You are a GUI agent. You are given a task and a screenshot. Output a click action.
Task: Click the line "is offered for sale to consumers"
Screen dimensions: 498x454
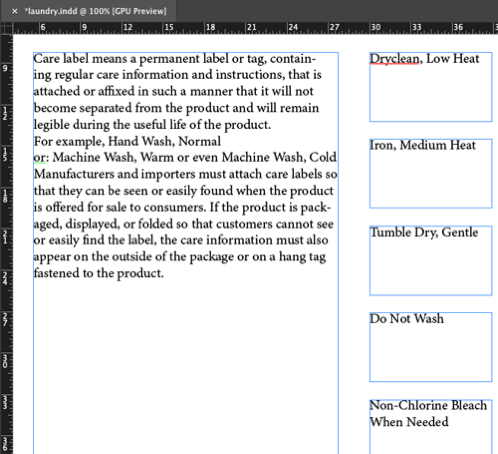(x=182, y=207)
